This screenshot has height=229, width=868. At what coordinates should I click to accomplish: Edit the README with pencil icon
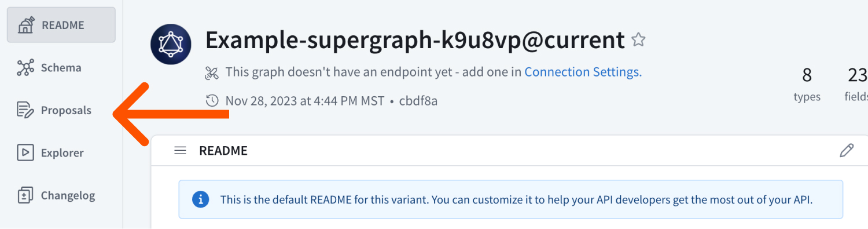coord(846,151)
